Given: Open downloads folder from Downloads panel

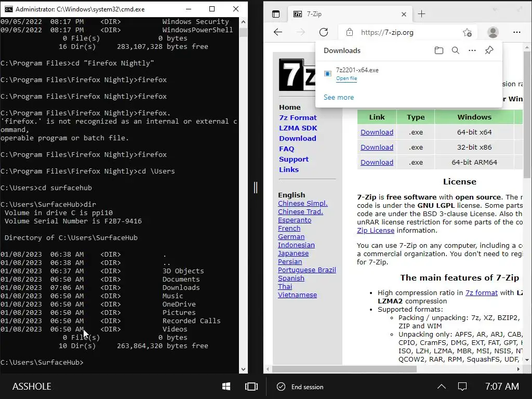Looking at the screenshot, I should click(x=438, y=50).
